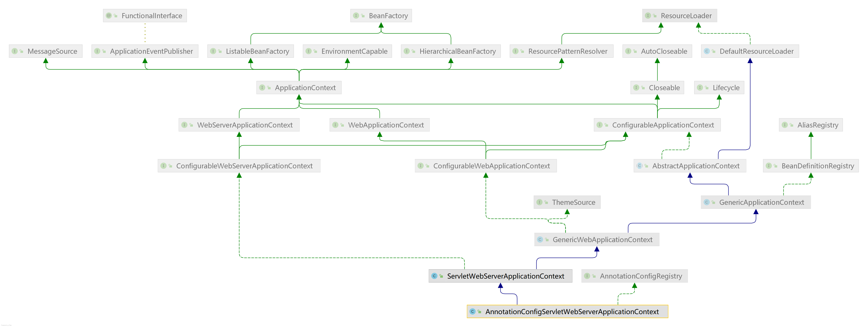Select the AnnotationConfigRegistry node
This screenshot has height=327, width=868.
click(x=640, y=276)
